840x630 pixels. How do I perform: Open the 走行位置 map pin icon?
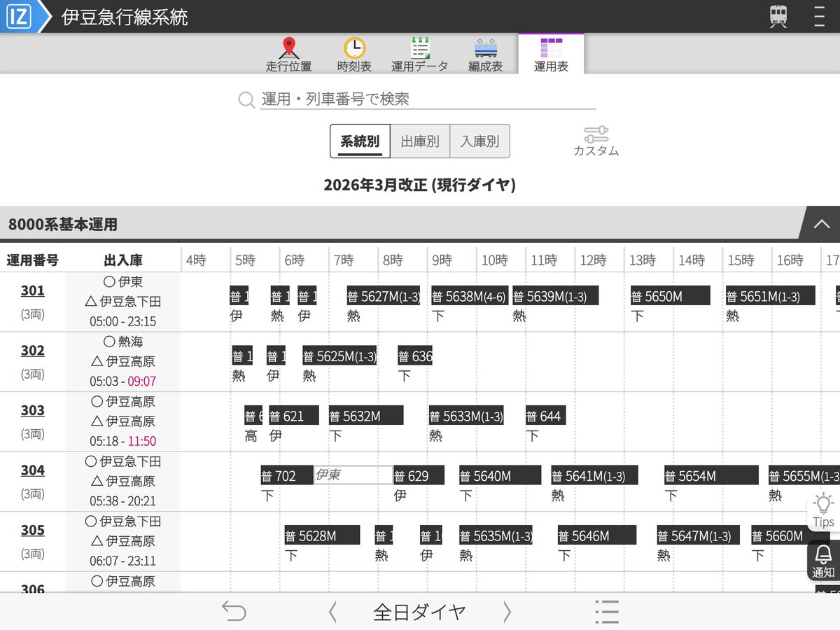pos(289,52)
